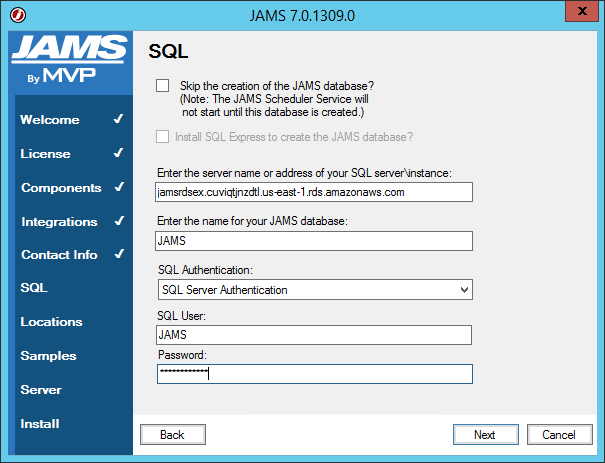Screen dimensions: 605x463
Task: Click the Back button
Action: click(173, 435)
